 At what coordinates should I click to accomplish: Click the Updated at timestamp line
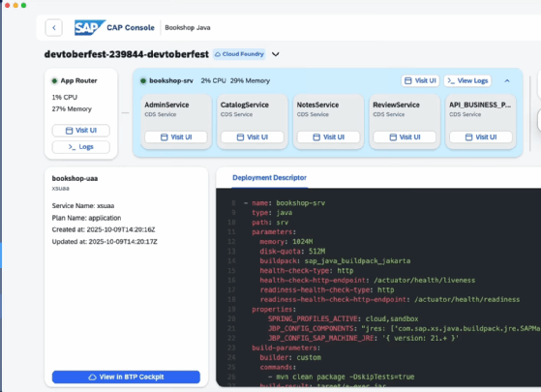(x=105, y=242)
